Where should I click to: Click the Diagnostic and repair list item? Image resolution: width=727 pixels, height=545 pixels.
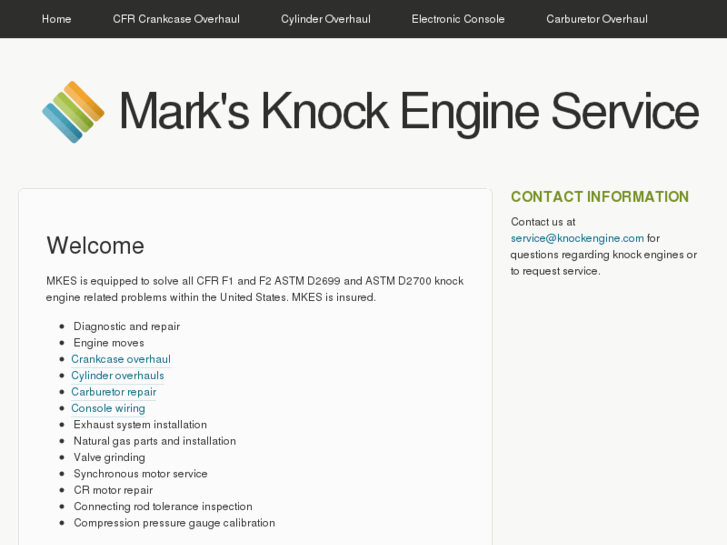[x=126, y=326]
